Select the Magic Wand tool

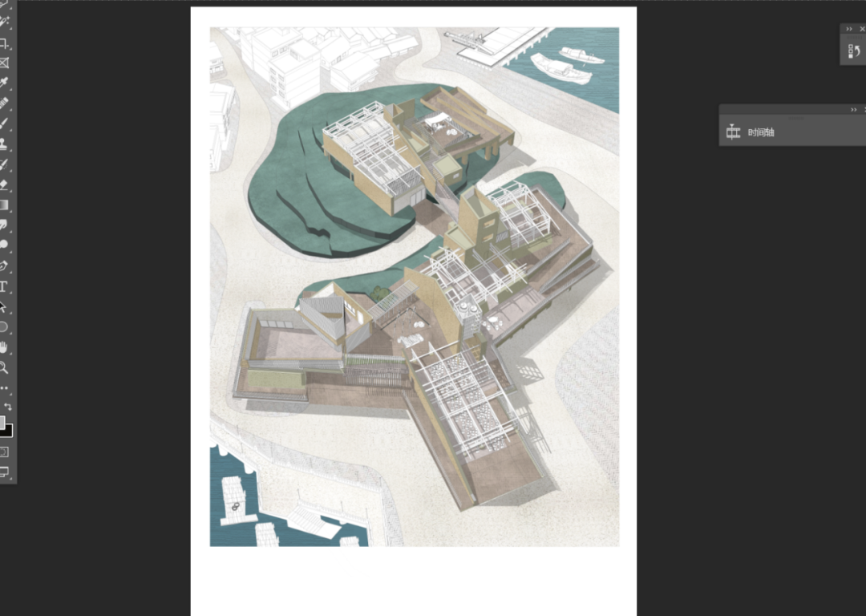coord(4,22)
